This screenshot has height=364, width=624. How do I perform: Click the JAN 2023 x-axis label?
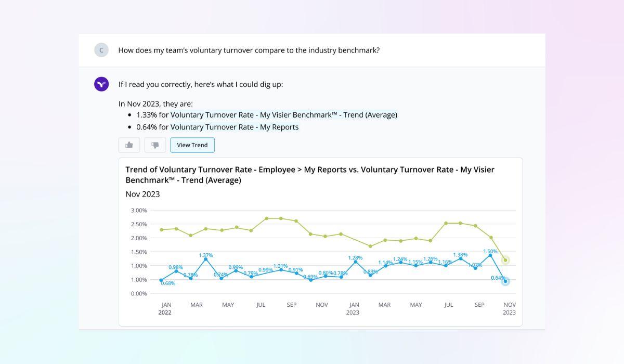click(x=353, y=308)
